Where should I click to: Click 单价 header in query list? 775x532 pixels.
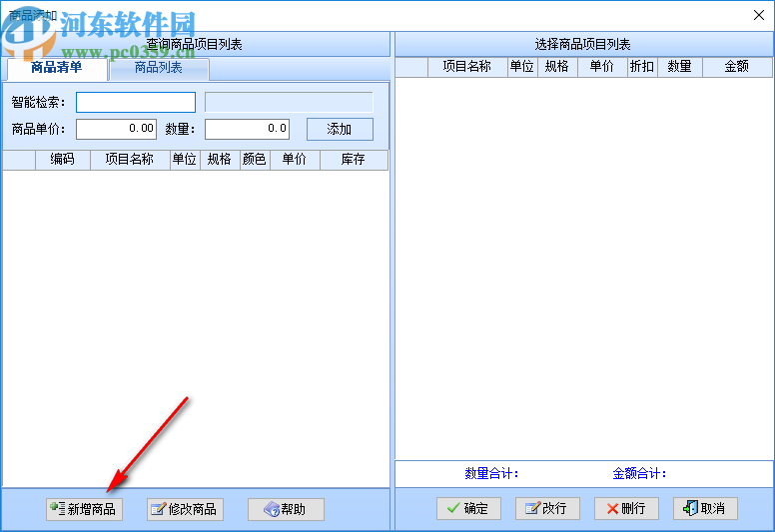click(x=295, y=160)
